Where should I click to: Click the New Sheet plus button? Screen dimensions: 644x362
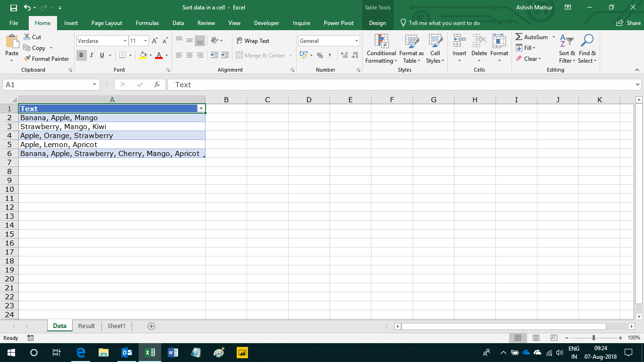151,326
